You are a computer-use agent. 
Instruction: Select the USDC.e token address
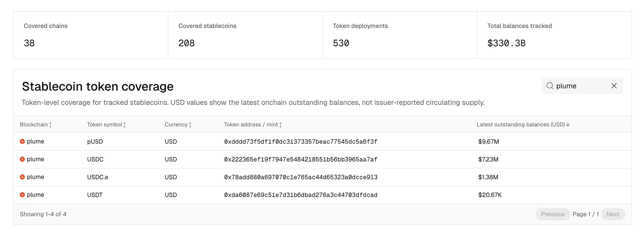coord(301,177)
